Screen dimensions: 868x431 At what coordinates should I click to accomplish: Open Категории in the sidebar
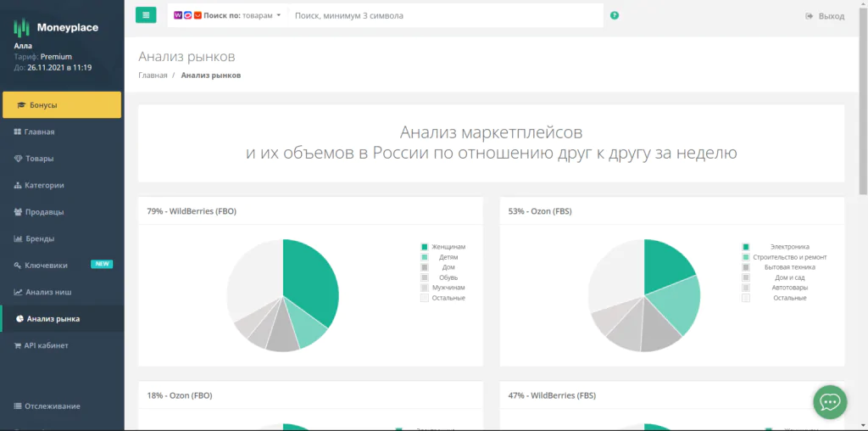(44, 185)
